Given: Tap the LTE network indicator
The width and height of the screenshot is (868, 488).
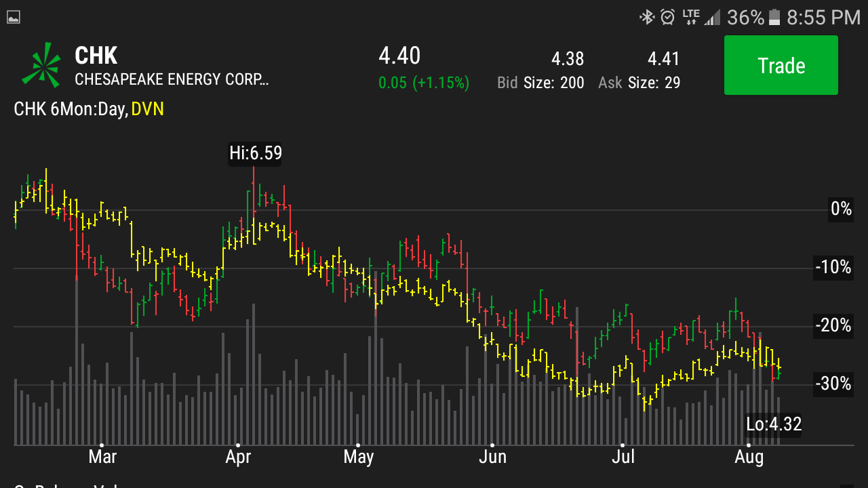Looking at the screenshot, I should pyautogui.click(x=690, y=17).
